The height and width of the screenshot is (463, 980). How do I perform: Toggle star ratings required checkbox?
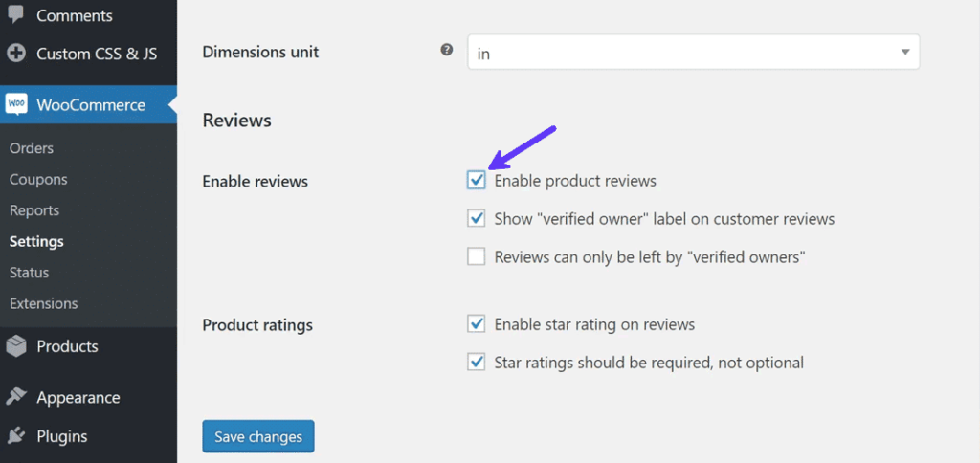point(477,363)
